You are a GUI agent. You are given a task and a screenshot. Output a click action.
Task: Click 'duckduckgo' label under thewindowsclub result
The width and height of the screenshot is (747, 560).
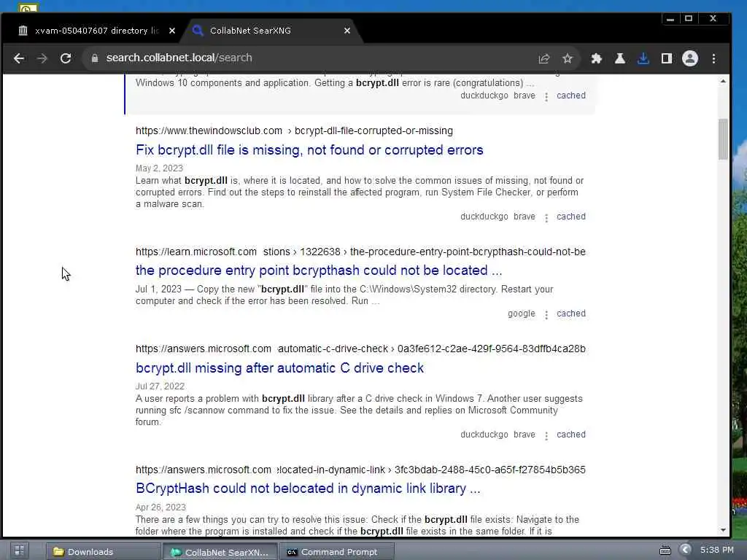point(484,216)
